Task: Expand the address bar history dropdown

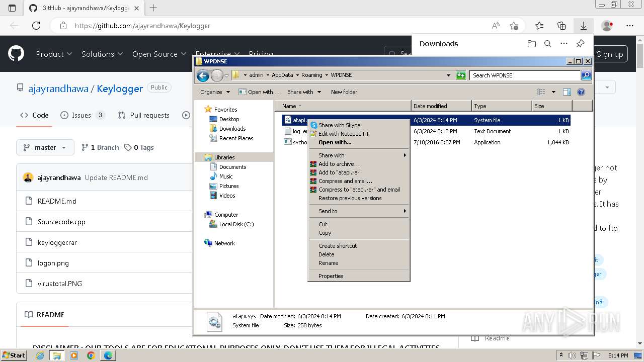Action: pos(448,75)
